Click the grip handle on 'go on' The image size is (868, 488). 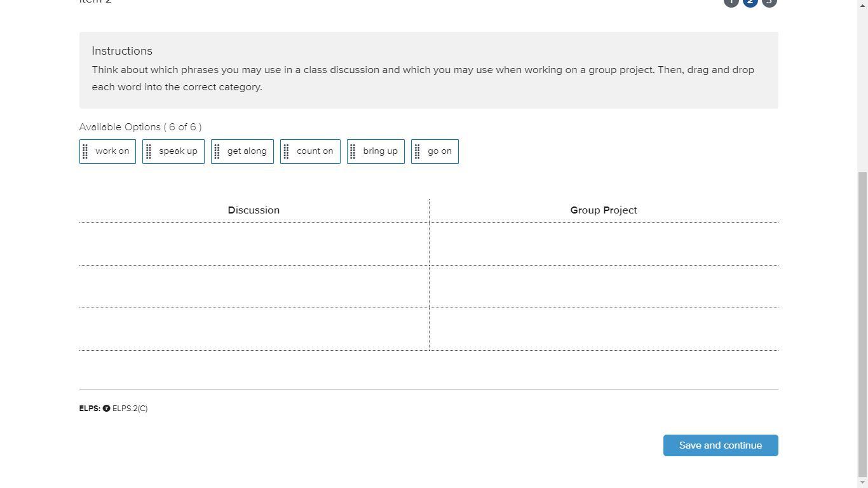(417, 152)
